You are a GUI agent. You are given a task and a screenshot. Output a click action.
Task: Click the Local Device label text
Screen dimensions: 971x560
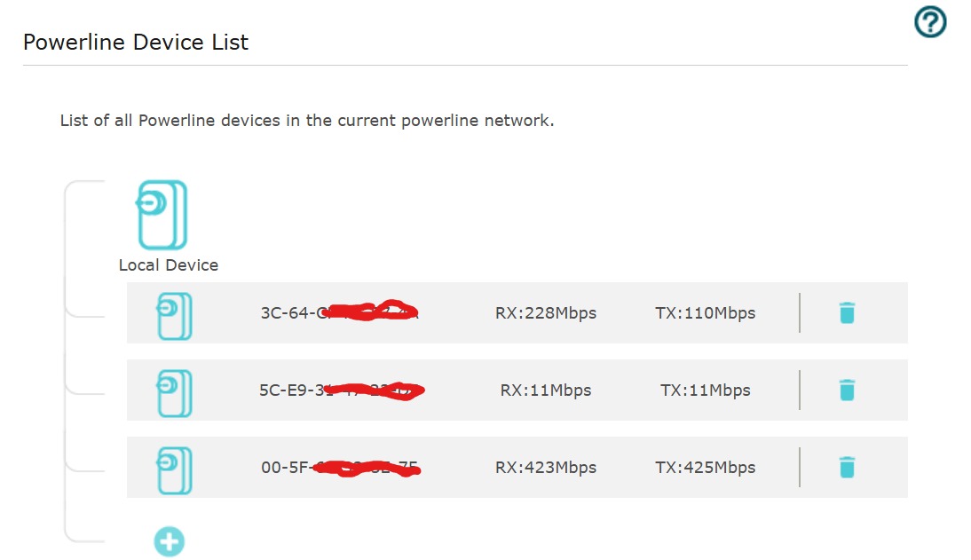point(168,264)
